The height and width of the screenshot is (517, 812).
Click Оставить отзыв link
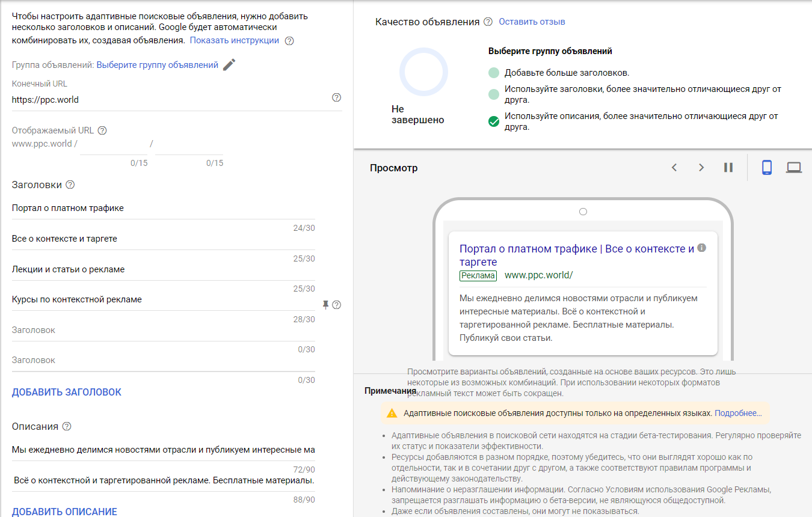532,22
